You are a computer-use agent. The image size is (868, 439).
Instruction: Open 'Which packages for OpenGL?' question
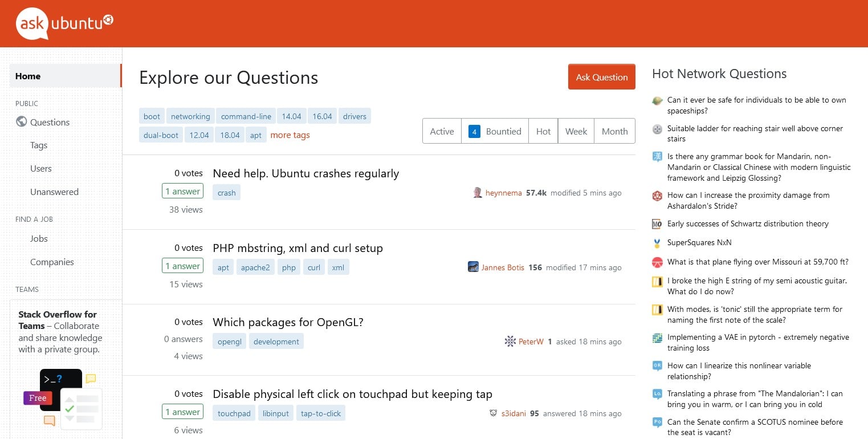288,322
